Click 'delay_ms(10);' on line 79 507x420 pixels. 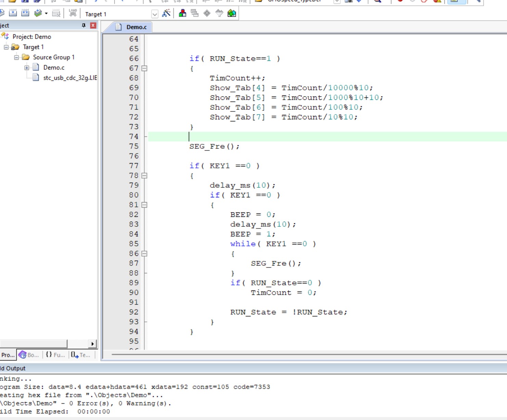[243, 185]
